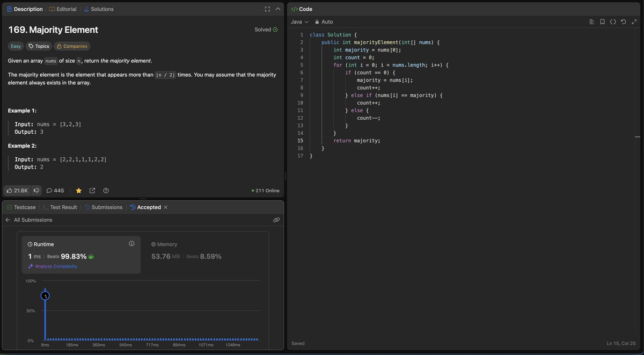Expand code editor to fullscreen
This screenshot has width=644, height=355.
click(x=633, y=22)
